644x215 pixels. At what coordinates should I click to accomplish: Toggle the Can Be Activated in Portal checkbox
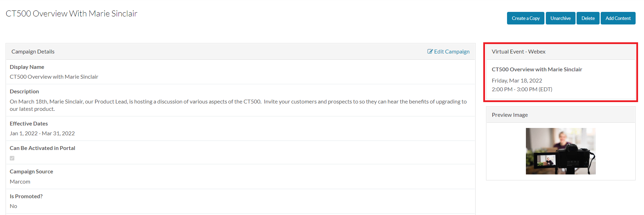[12, 158]
